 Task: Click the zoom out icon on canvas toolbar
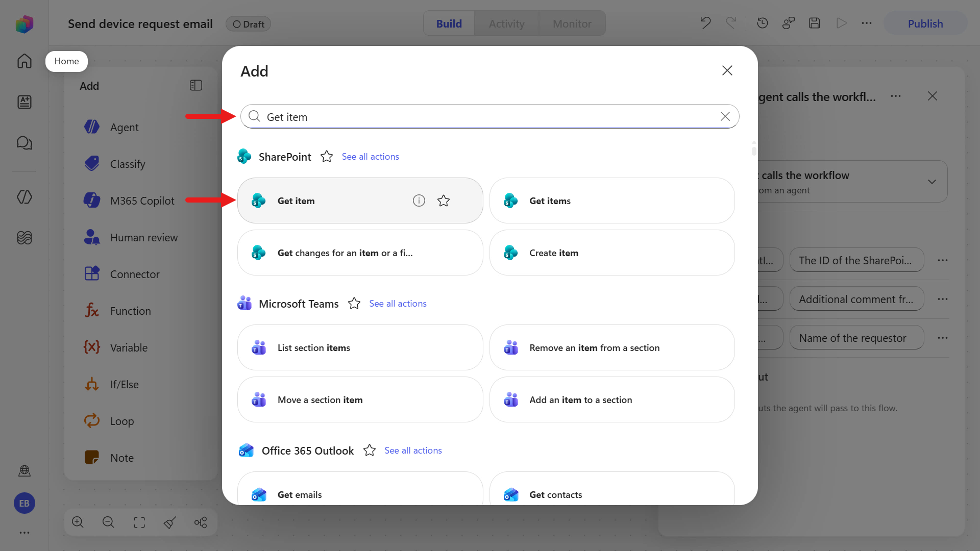108,522
